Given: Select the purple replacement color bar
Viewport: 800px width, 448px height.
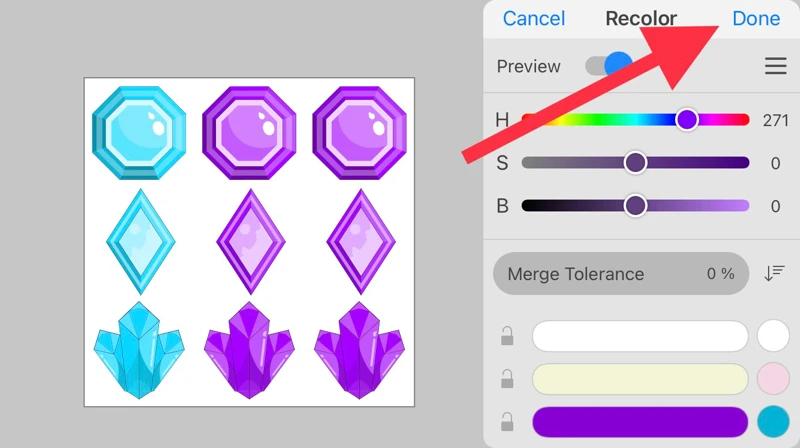Looking at the screenshot, I should (x=640, y=421).
